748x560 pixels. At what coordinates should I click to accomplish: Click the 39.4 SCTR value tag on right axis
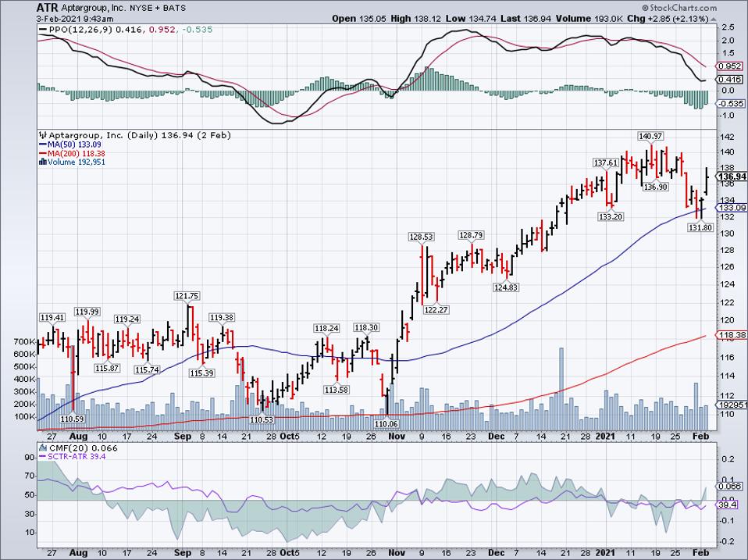pos(728,505)
